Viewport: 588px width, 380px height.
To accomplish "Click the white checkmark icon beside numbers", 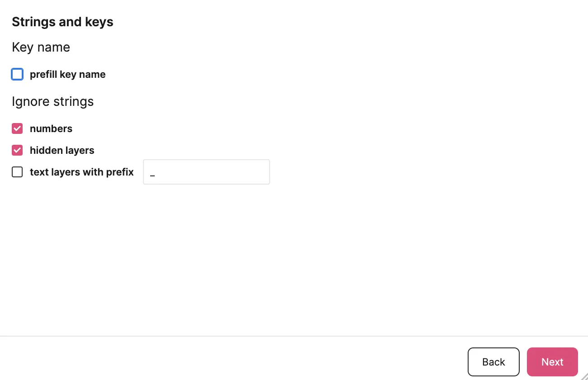I will point(17,128).
